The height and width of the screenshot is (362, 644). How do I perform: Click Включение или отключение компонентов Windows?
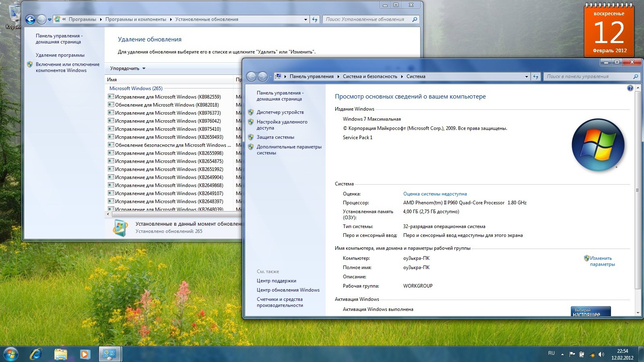point(68,67)
